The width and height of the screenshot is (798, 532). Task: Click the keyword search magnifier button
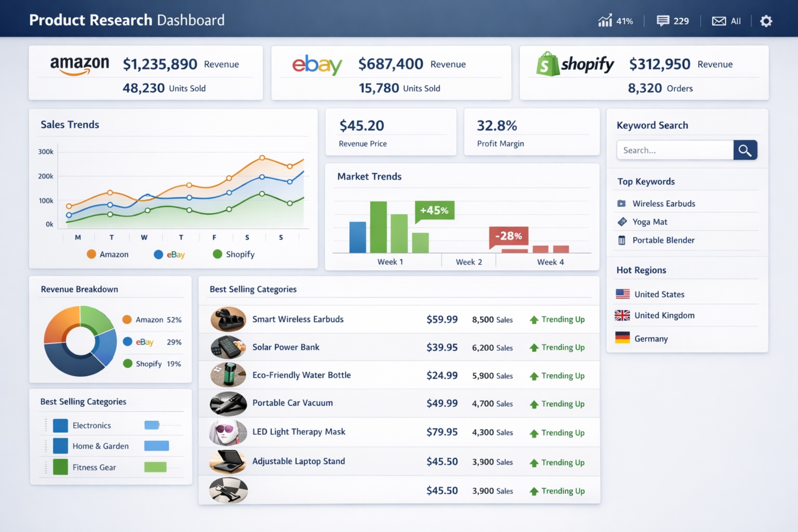[x=745, y=150]
